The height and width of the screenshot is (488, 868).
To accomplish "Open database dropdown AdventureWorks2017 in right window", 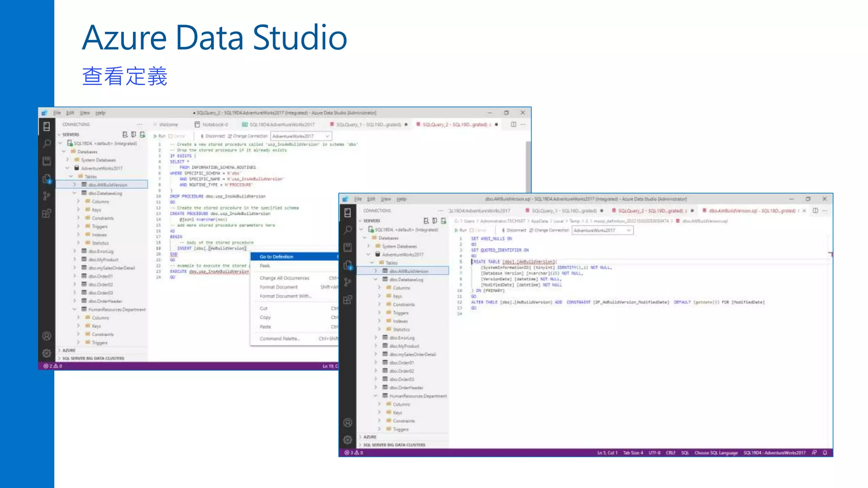I will point(602,230).
